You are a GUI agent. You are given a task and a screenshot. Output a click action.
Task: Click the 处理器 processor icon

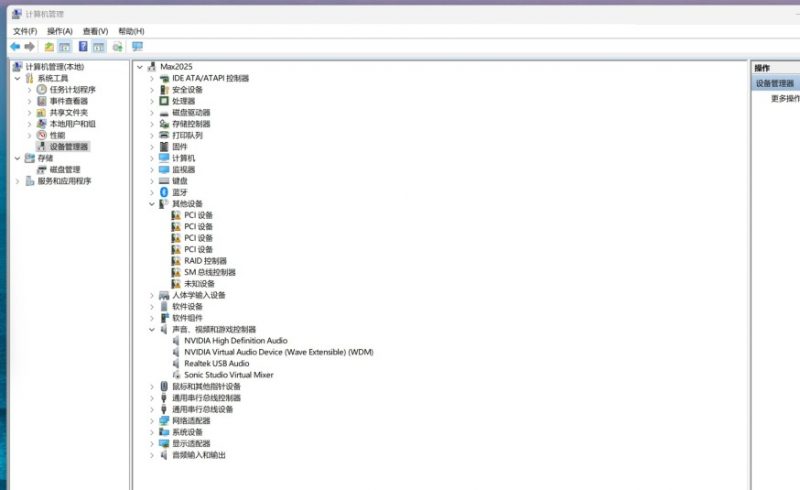pos(164,101)
